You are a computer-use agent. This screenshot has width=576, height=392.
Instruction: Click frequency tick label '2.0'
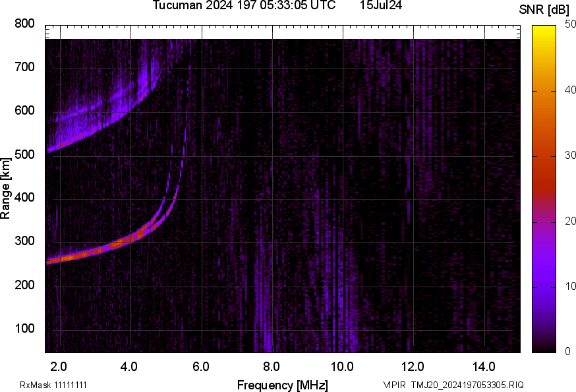(x=59, y=367)
